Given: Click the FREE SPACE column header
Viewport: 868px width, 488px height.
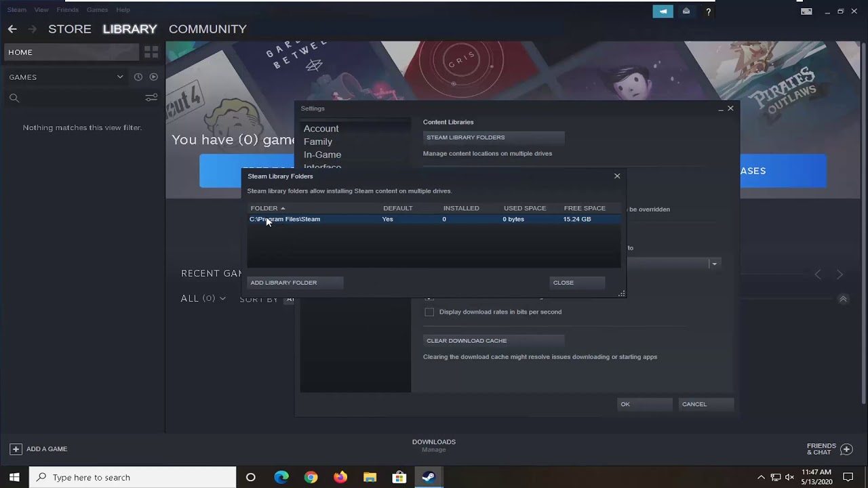Looking at the screenshot, I should pos(585,208).
